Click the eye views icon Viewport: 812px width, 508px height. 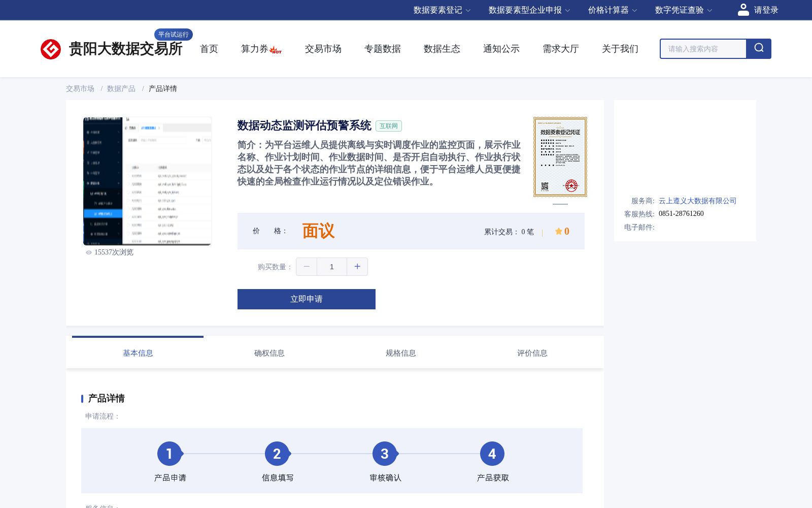click(89, 252)
